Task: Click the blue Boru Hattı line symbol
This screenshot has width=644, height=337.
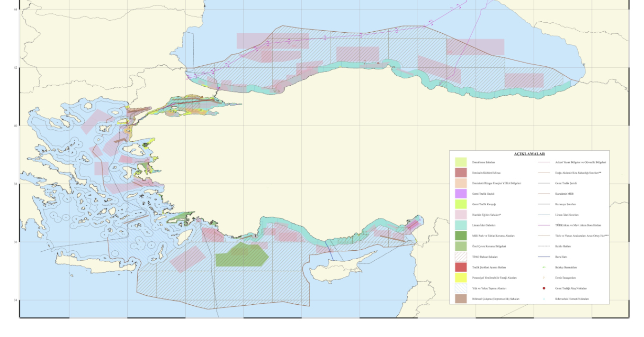Action: [544, 257]
